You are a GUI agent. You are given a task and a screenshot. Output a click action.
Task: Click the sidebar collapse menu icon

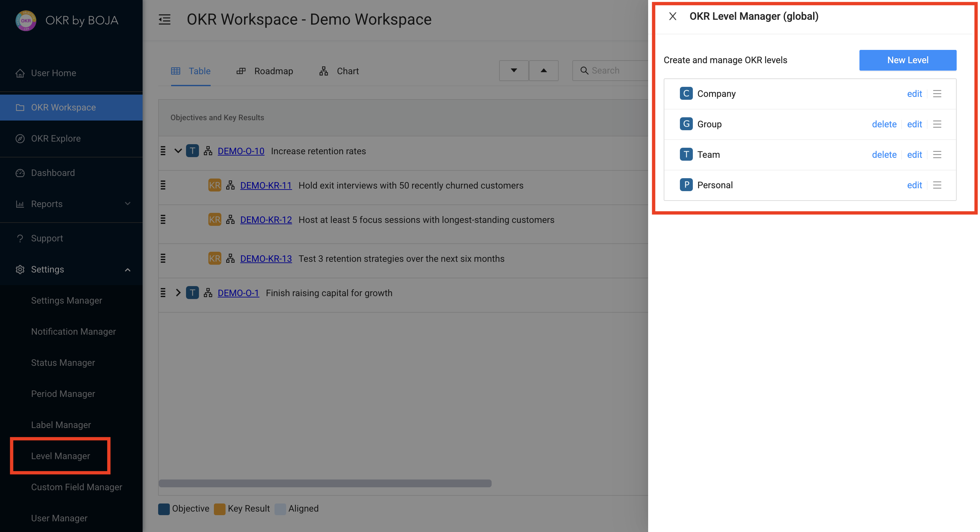pos(164,19)
